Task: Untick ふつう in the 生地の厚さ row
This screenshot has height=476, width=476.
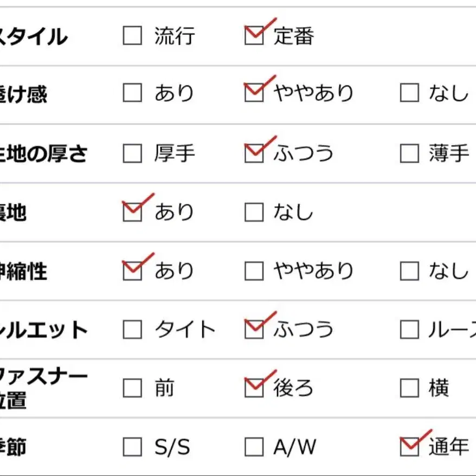Action: coord(254,154)
